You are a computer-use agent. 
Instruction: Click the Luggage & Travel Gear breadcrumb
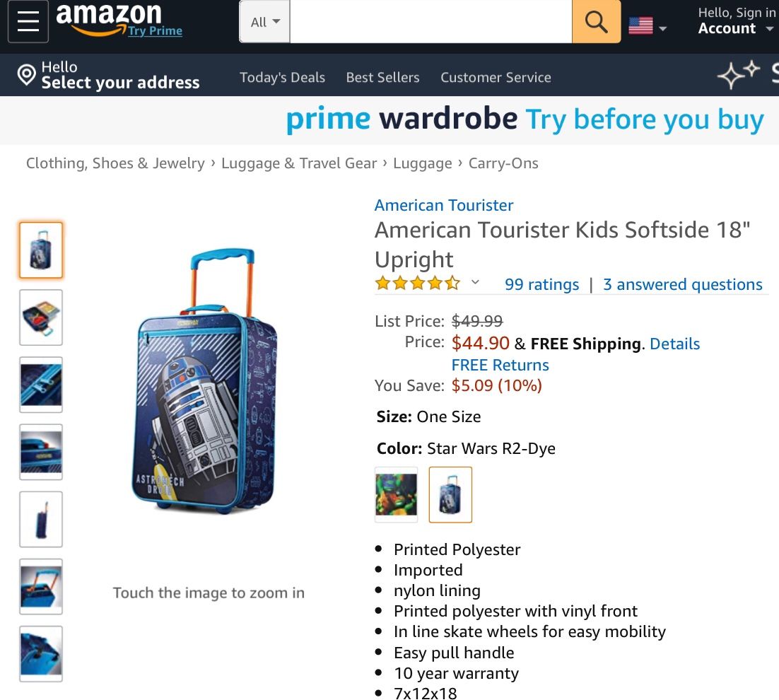tap(299, 163)
